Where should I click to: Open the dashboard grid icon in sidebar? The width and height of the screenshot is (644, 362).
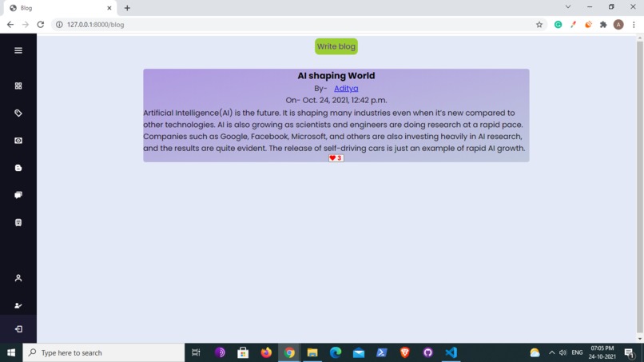coord(18,86)
